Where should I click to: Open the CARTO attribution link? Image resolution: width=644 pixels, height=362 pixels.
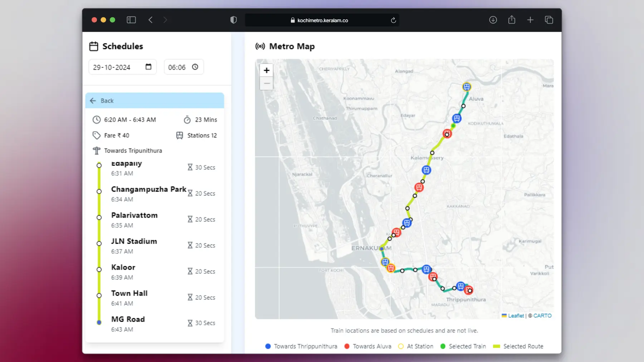click(x=542, y=316)
